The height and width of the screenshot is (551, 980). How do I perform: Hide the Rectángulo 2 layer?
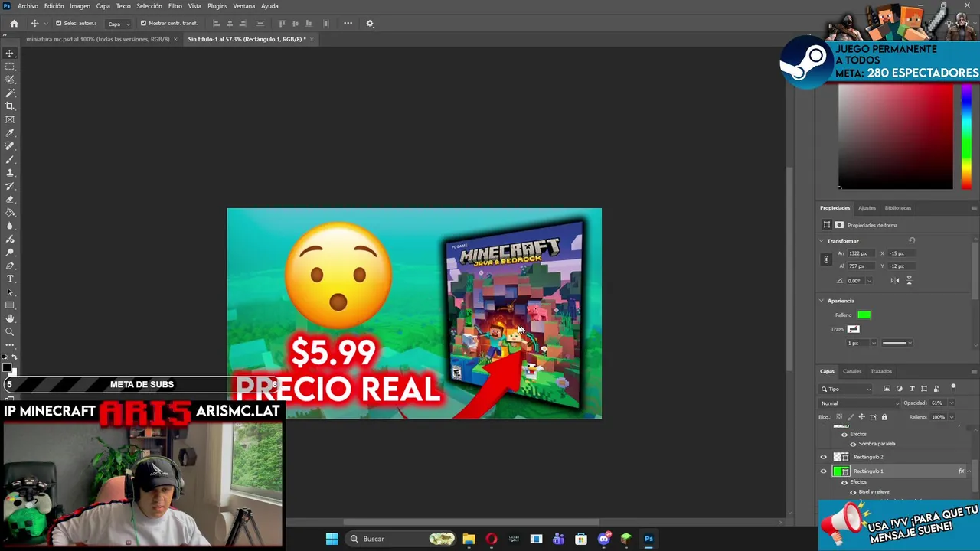coord(824,457)
